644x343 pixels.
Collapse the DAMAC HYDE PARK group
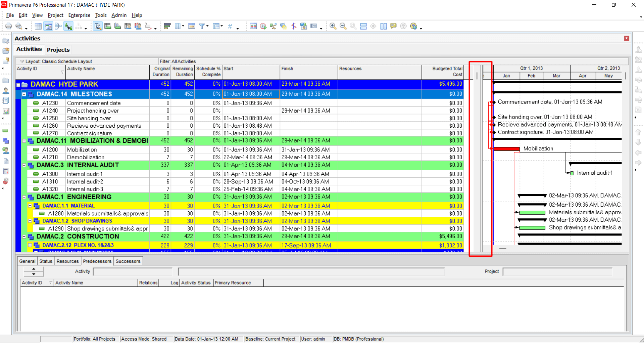(x=18, y=85)
